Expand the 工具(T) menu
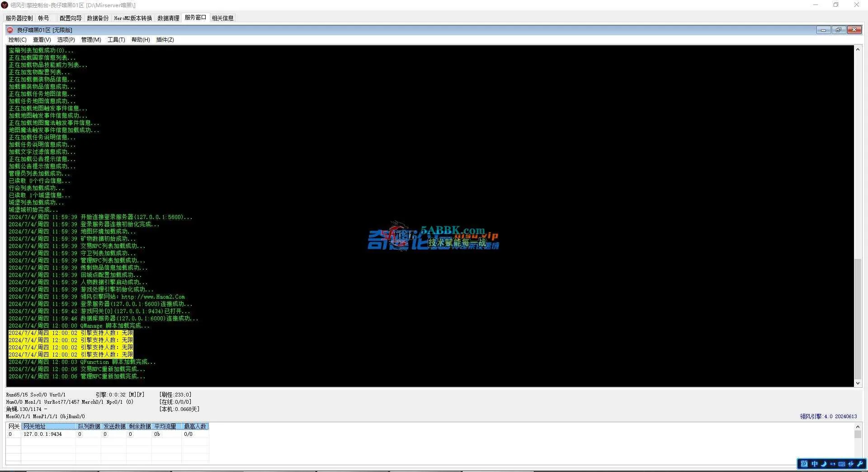The height and width of the screenshot is (472, 868). [116, 40]
